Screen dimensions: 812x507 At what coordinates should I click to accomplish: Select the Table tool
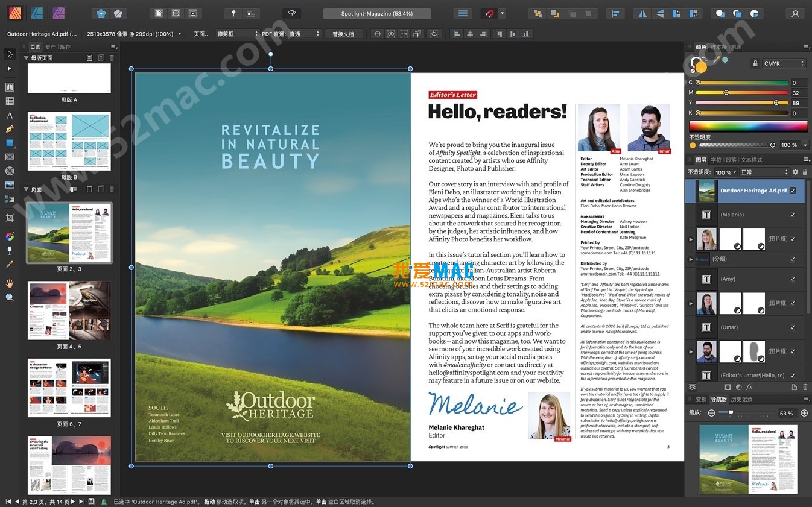[10, 101]
